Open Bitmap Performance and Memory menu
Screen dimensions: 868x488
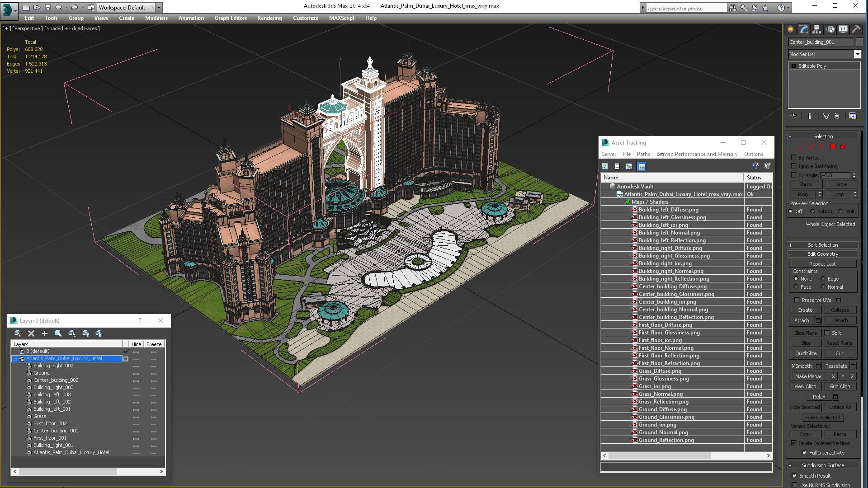coord(697,154)
